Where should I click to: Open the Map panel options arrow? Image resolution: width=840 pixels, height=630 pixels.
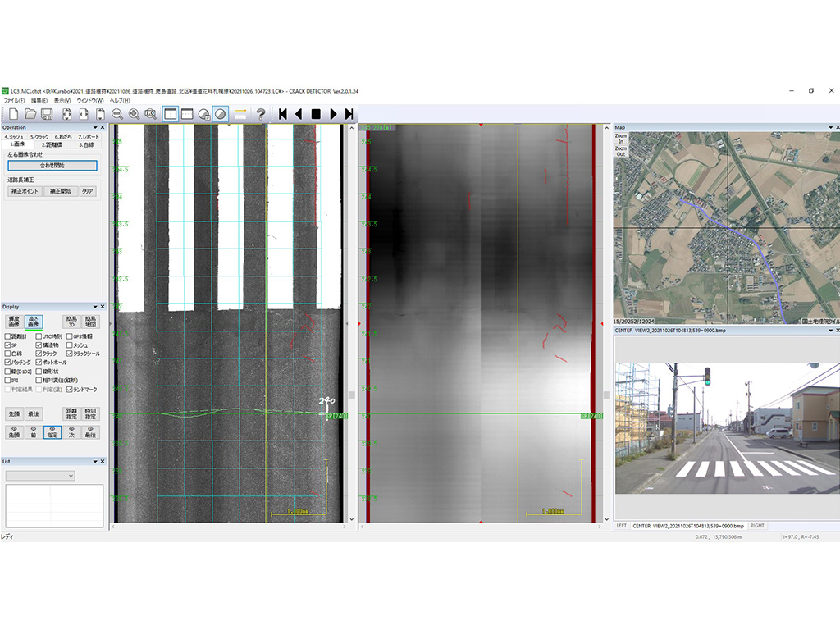point(829,127)
